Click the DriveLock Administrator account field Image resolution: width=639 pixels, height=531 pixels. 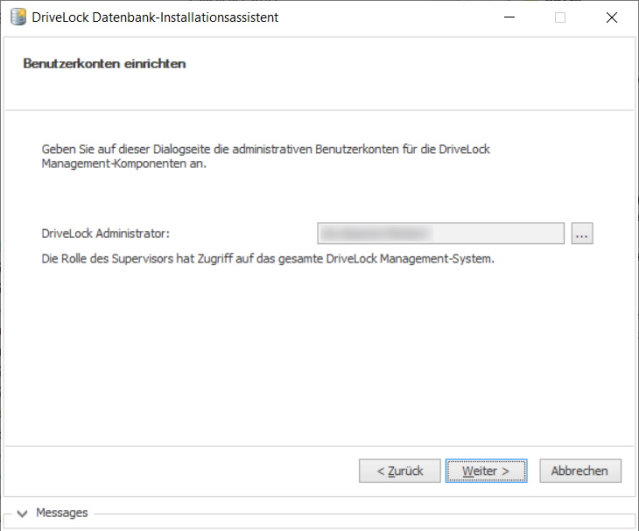point(441,234)
